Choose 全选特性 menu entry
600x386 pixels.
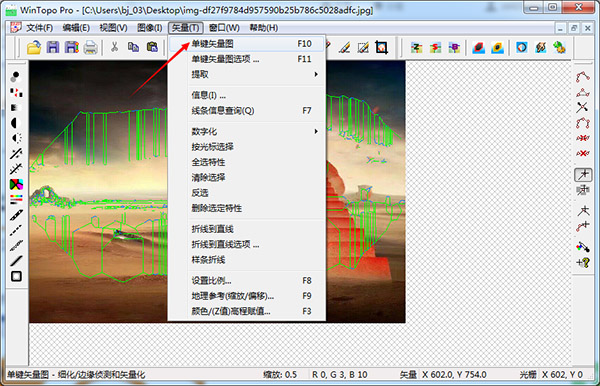(x=247, y=162)
